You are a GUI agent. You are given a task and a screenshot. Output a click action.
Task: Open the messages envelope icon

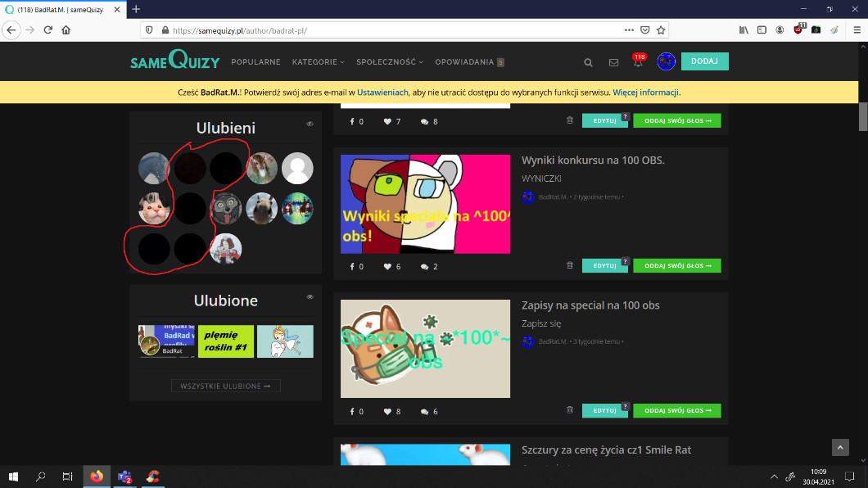pyautogui.click(x=613, y=62)
